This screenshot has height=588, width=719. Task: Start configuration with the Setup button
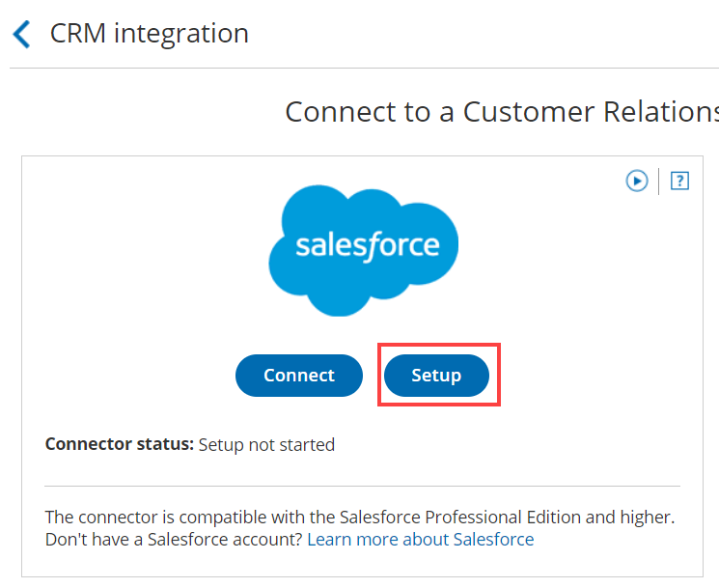(436, 376)
